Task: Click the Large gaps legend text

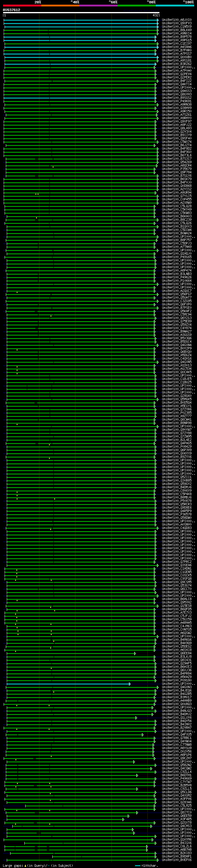Action: 38,866
